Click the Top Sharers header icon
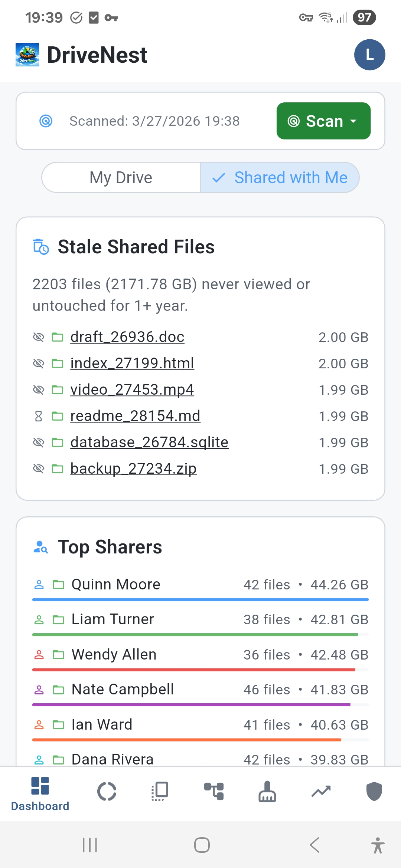This screenshot has width=401, height=868. [41, 547]
